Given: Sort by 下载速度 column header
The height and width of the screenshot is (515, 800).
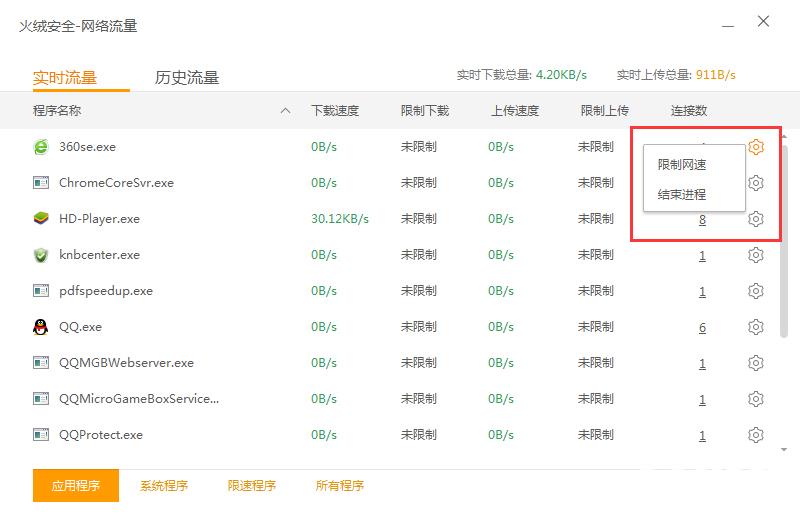Looking at the screenshot, I should pos(335,110).
